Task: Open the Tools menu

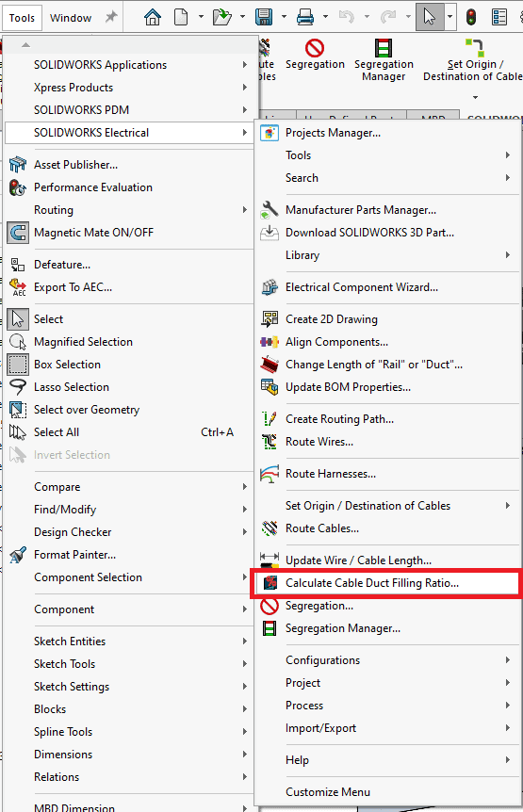Action: [x=22, y=18]
